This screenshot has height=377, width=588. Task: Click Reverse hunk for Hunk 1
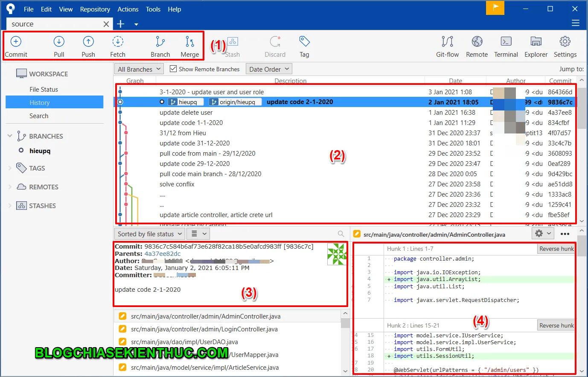pos(556,248)
